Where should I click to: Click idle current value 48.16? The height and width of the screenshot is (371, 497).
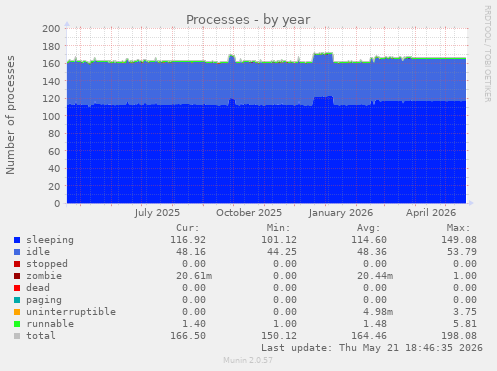point(191,252)
